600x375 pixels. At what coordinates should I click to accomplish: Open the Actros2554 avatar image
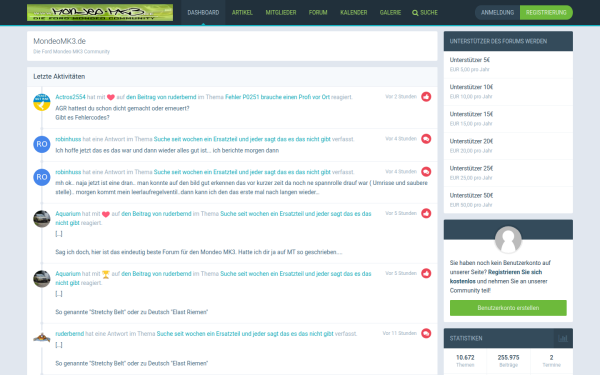(x=42, y=102)
